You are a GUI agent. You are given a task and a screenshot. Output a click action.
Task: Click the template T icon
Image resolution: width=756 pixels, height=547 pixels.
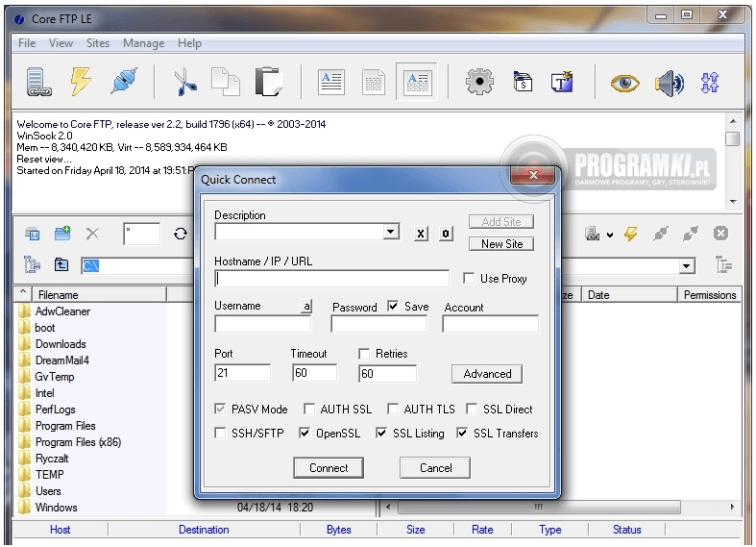[x=562, y=82]
